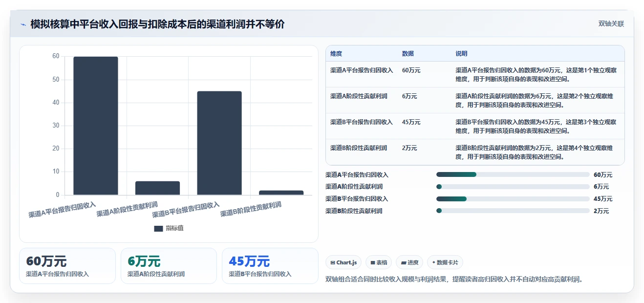The height and width of the screenshot is (303, 644).
Task: Click the 45万元 table data cell
Action: coord(411,122)
